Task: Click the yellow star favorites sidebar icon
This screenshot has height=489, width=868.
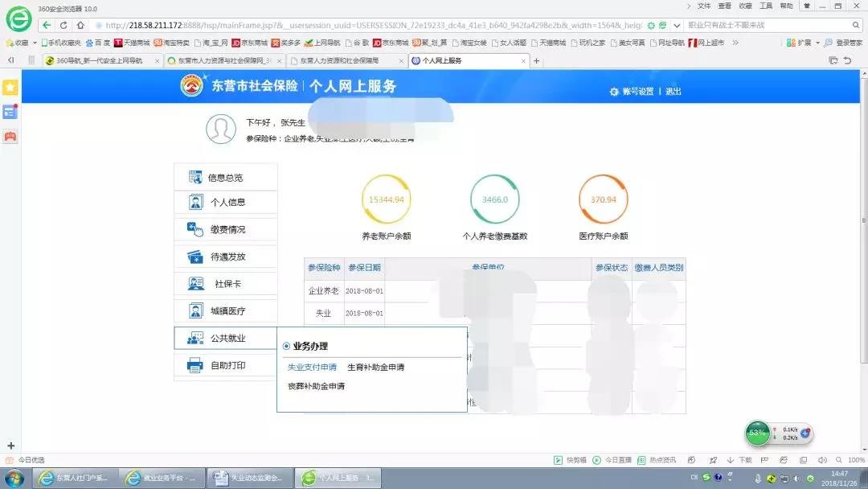Action: 10,87
